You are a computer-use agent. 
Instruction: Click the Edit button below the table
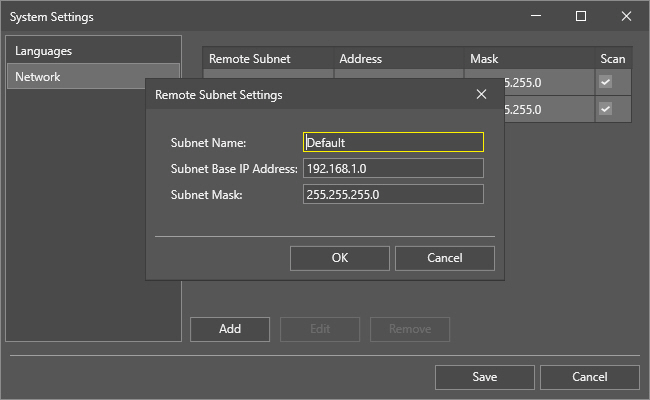320,329
